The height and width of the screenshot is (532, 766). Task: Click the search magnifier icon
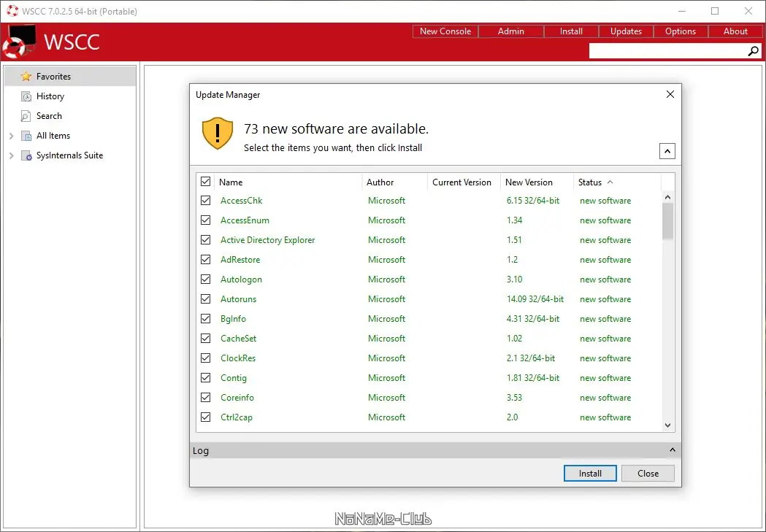coord(754,51)
